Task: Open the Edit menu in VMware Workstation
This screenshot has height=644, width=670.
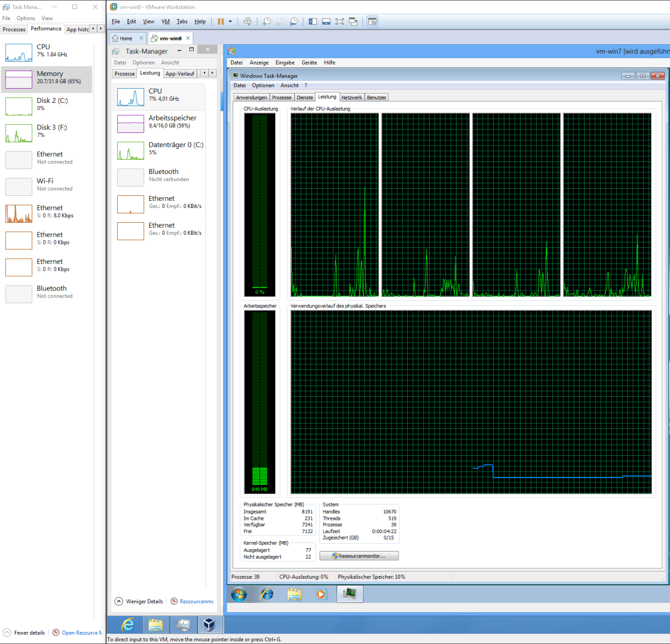Action: click(131, 21)
